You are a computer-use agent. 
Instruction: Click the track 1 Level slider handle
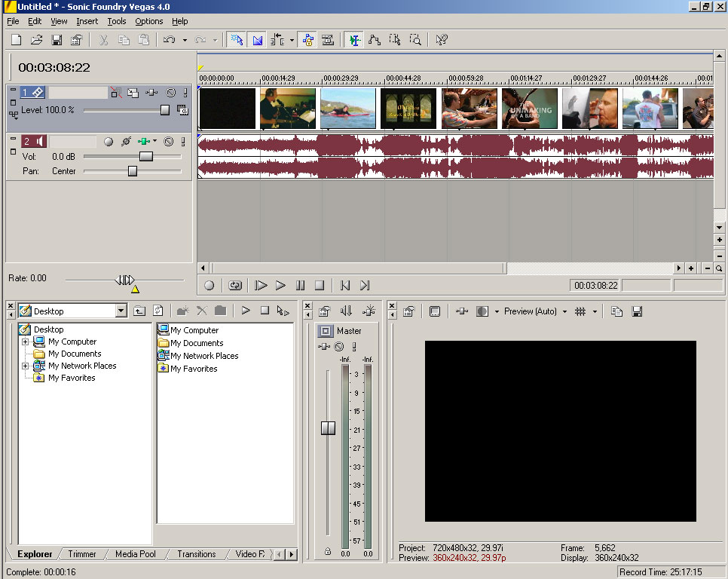coord(165,110)
